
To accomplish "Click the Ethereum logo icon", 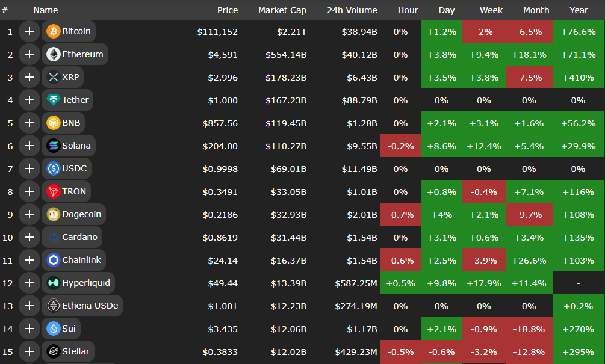I will (x=53, y=54).
